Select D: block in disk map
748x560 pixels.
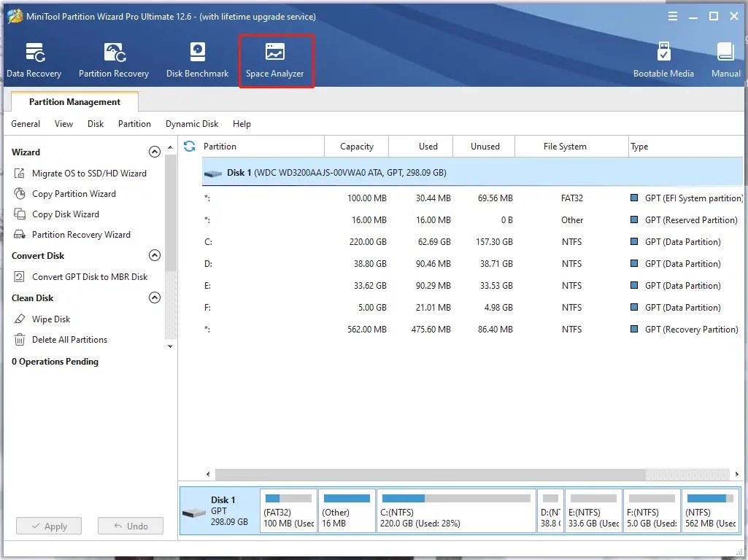pyautogui.click(x=550, y=511)
